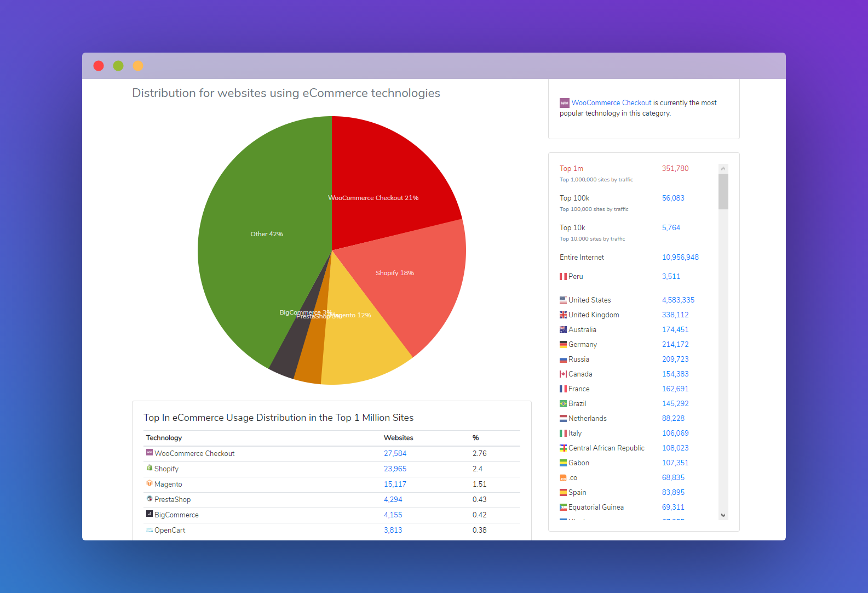This screenshot has width=868, height=593.
Task: Click the orange window button
Action: pos(138,66)
